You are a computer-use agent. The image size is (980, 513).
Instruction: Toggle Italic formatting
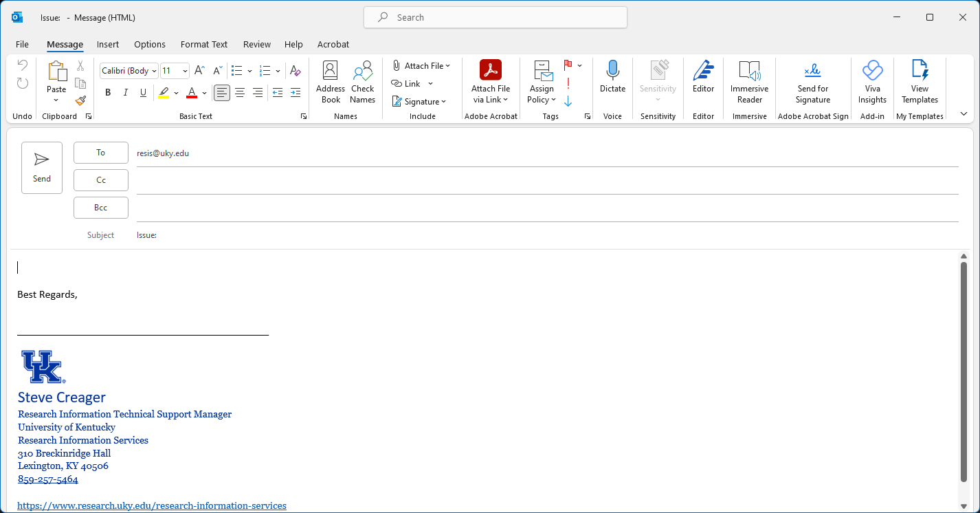click(125, 93)
